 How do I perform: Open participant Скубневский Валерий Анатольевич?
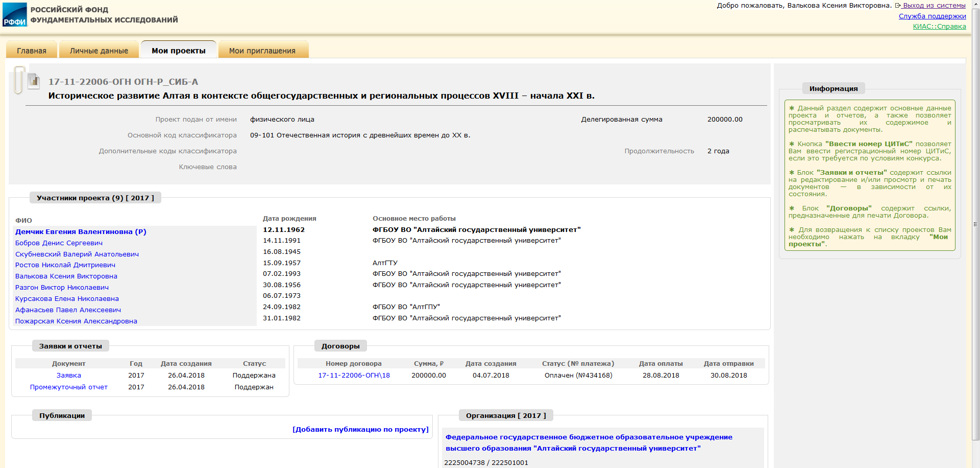pyautogui.click(x=77, y=254)
